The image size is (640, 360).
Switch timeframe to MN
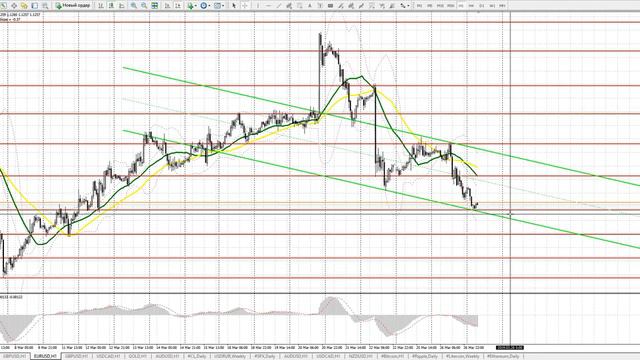pos(502,6)
